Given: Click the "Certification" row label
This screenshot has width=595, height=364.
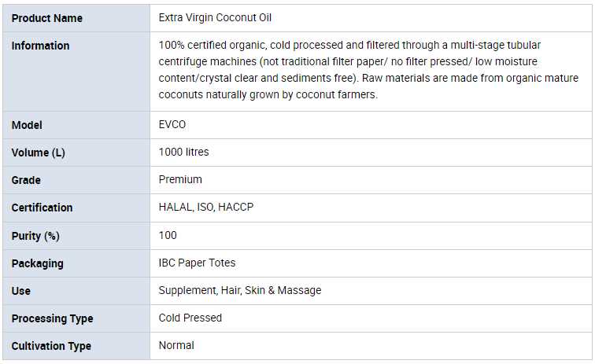Looking at the screenshot, I should [x=42, y=208].
